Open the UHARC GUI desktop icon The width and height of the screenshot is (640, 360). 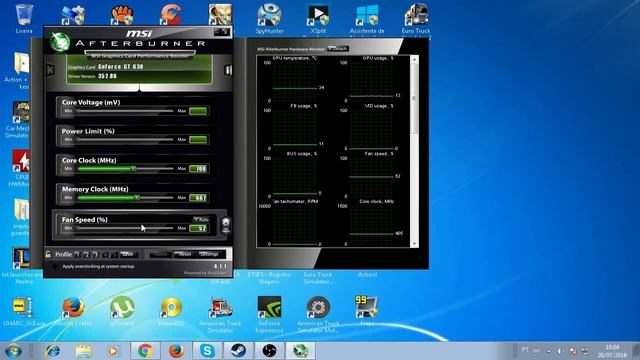pyautogui.click(x=24, y=312)
